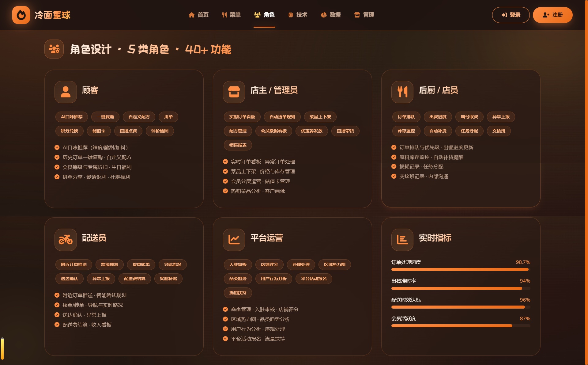This screenshot has height=365, width=588.
Task: Click the store owner shop icon
Action: (234, 92)
